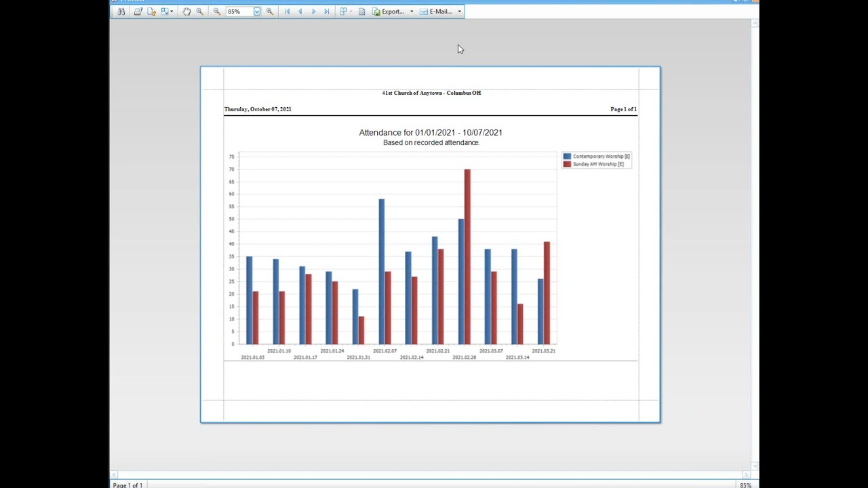
Task: Go to the previous page
Action: 300,12
